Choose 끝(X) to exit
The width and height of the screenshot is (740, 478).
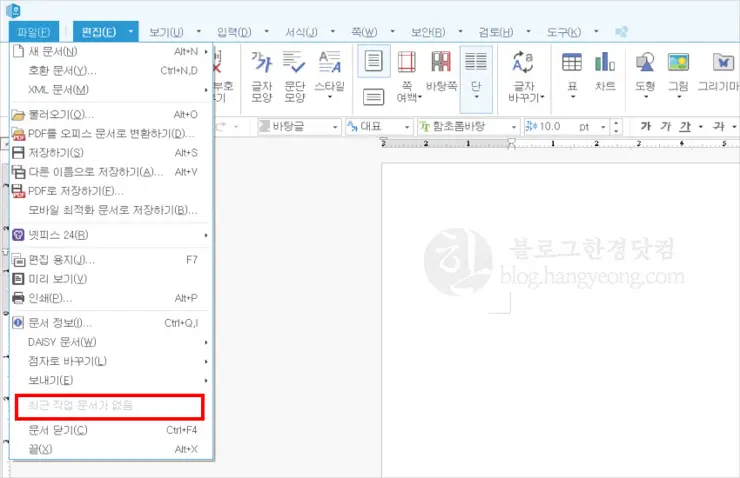coord(111,449)
